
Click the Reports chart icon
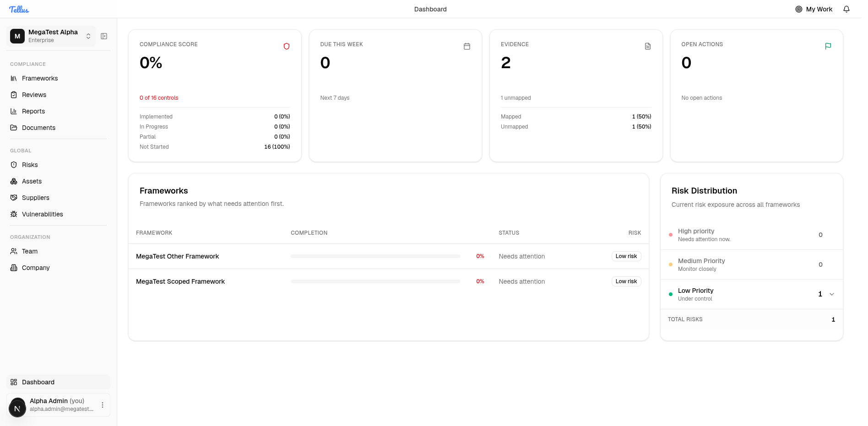(x=14, y=111)
